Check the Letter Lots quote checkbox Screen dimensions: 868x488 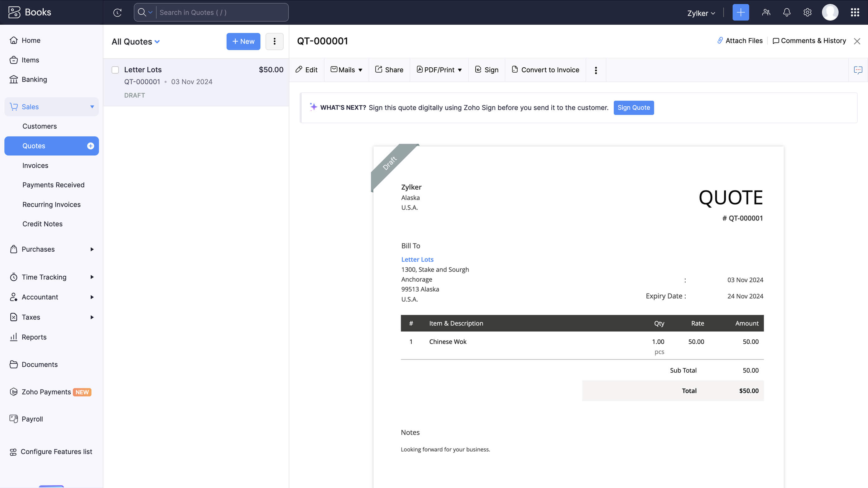[x=115, y=70]
